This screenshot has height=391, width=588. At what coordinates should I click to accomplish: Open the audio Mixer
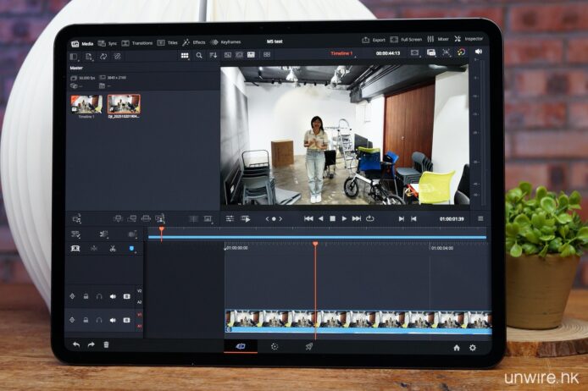[x=439, y=39]
